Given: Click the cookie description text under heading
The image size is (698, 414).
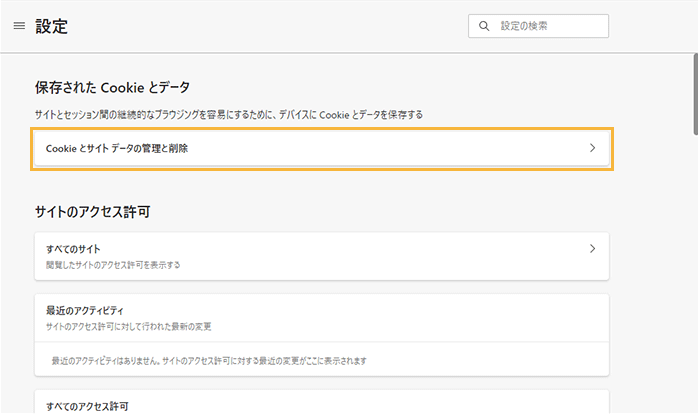Looking at the screenshot, I should point(228,115).
